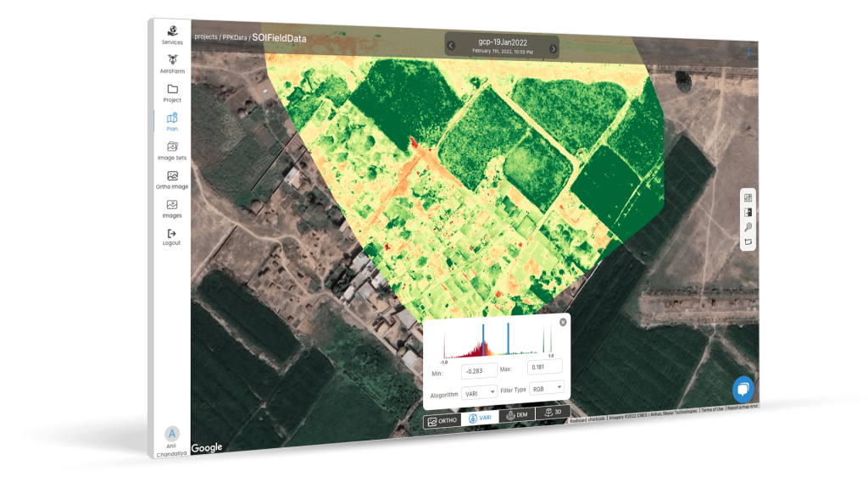This screenshot has height=488, width=868.
Task: Close the VARI histogram panel
Action: (x=563, y=322)
